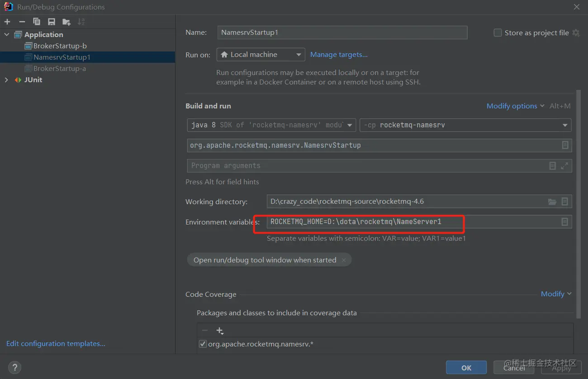Click the Copy Configuration icon
This screenshot has height=379, width=588.
[37, 22]
